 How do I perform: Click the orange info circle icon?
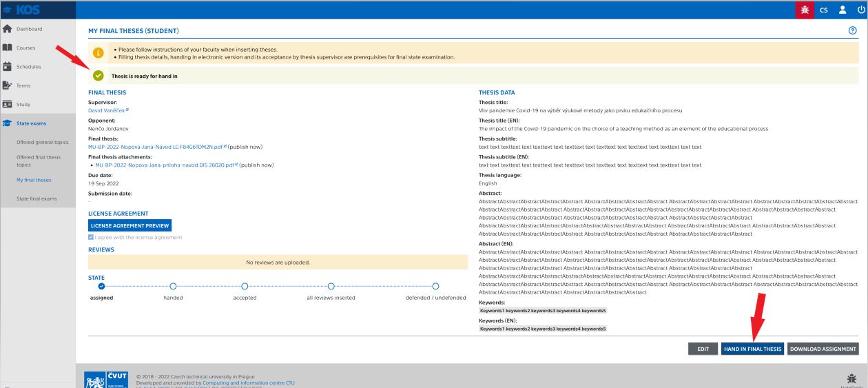99,53
